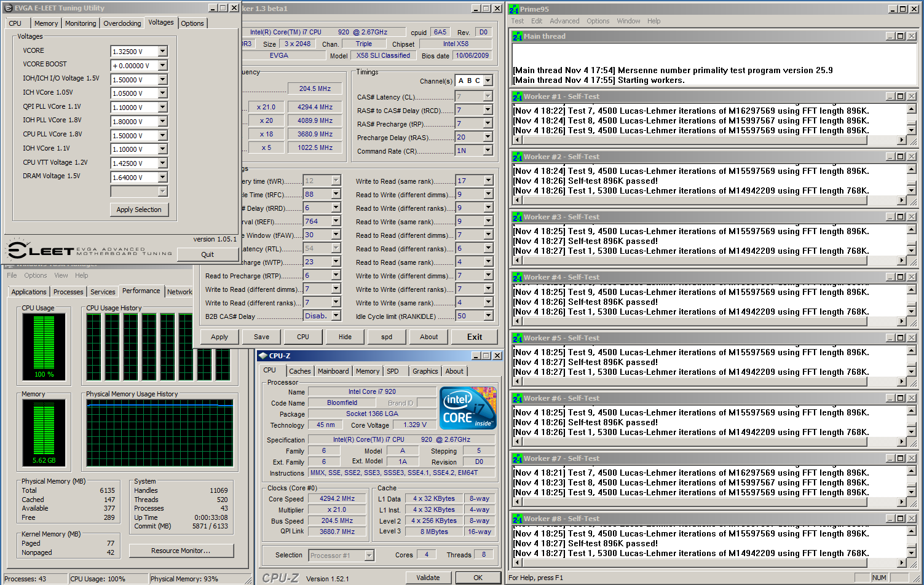Click the Hide button in memory tweaker

tap(345, 337)
